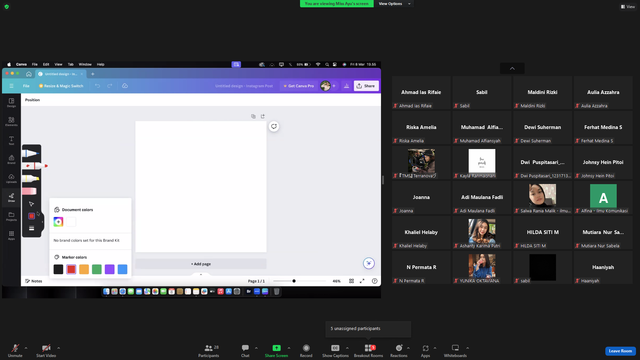The width and height of the screenshot is (640, 360).
Task: Open Whiteboards in Zoom toolbar
Action: [x=455, y=351]
